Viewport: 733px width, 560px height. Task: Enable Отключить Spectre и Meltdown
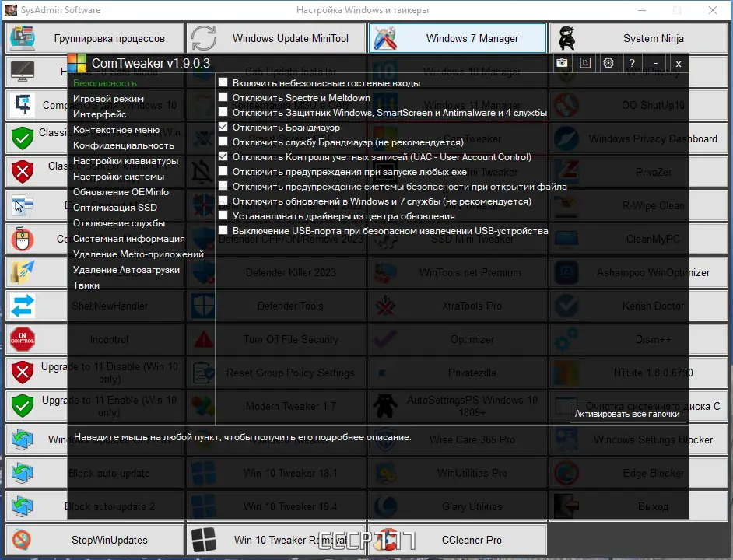(x=223, y=97)
